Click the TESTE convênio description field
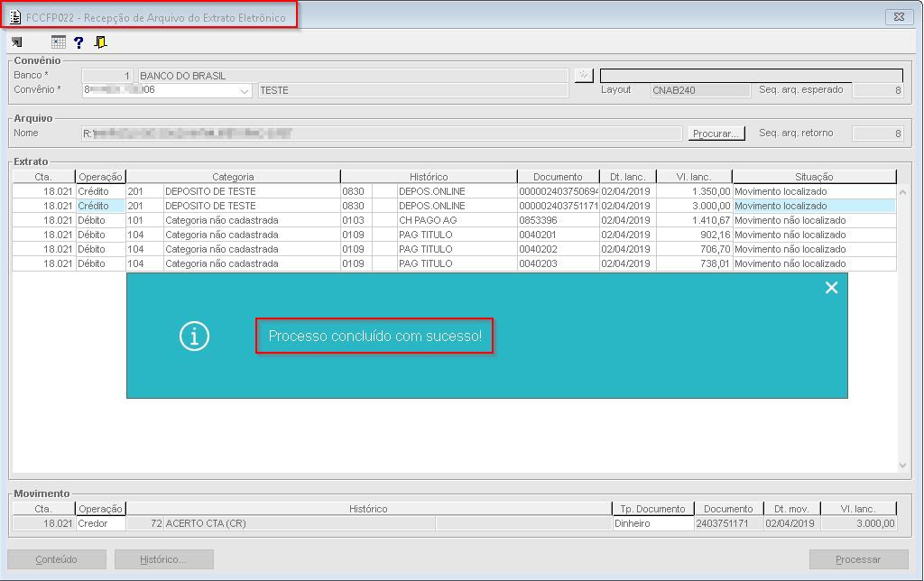 [x=413, y=90]
